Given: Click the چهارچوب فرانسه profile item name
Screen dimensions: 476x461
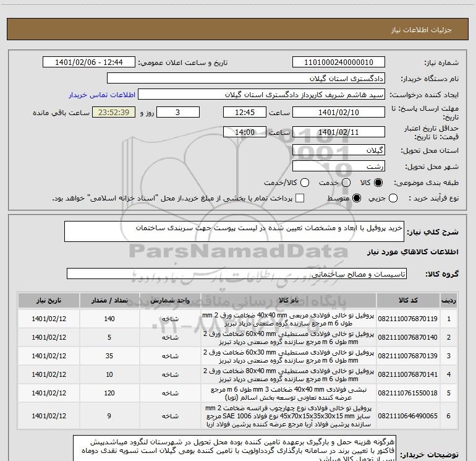Looking at the screenshot, I should pyautogui.click(x=289, y=416).
